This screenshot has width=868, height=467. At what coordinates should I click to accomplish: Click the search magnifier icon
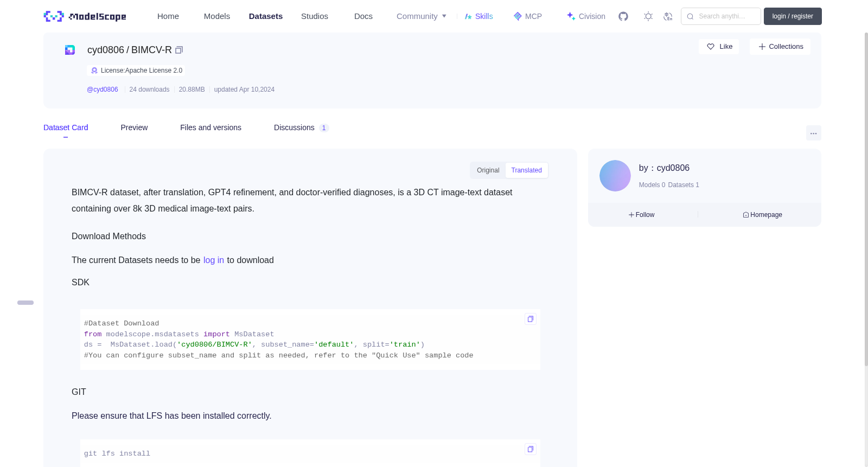[x=690, y=16]
